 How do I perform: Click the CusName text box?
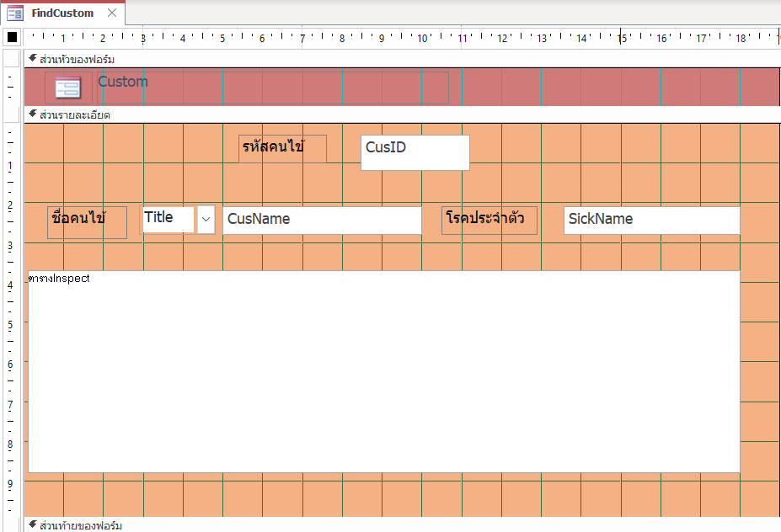click(322, 220)
